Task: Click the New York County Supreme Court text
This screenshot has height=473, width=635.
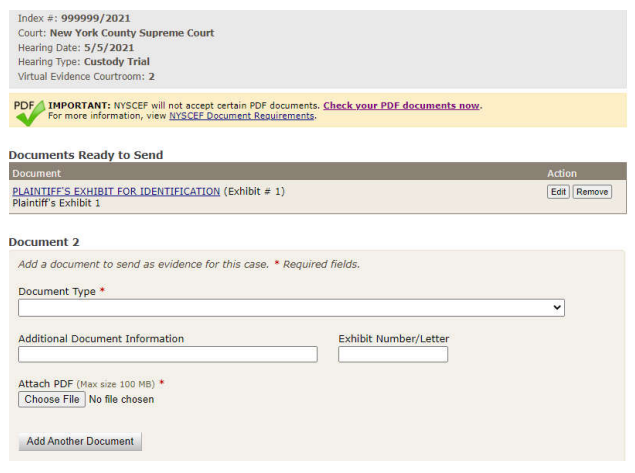Action: [x=132, y=33]
